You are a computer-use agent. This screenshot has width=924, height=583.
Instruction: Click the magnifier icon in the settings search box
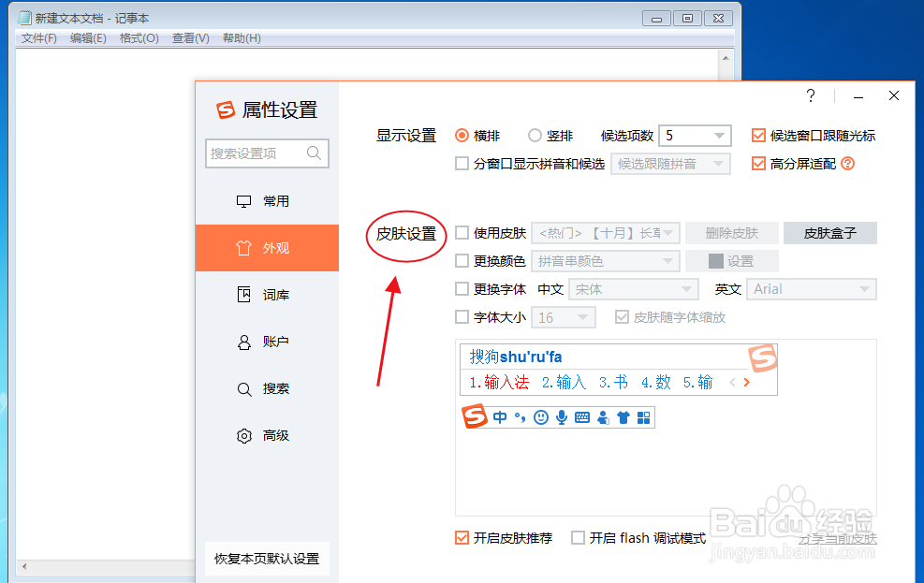click(x=315, y=153)
